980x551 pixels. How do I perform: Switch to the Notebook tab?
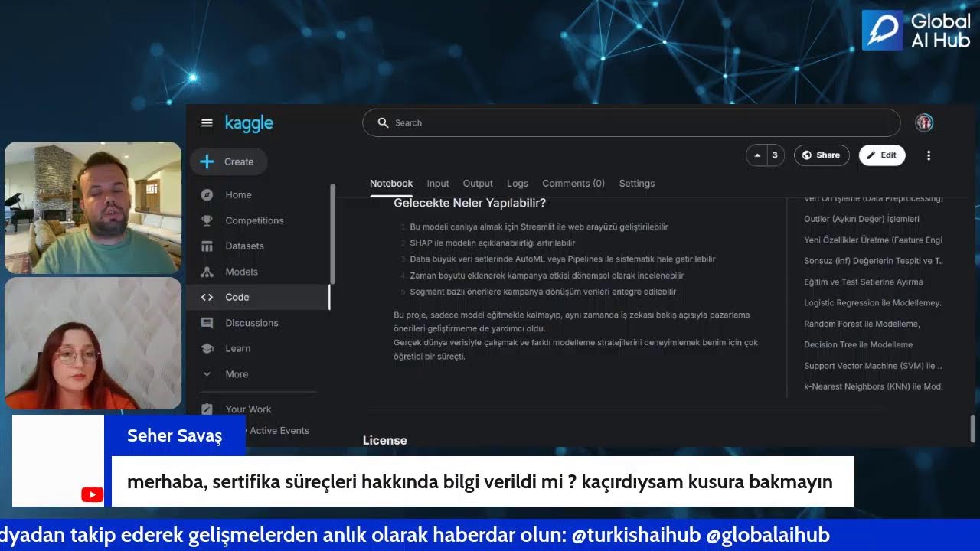click(391, 184)
